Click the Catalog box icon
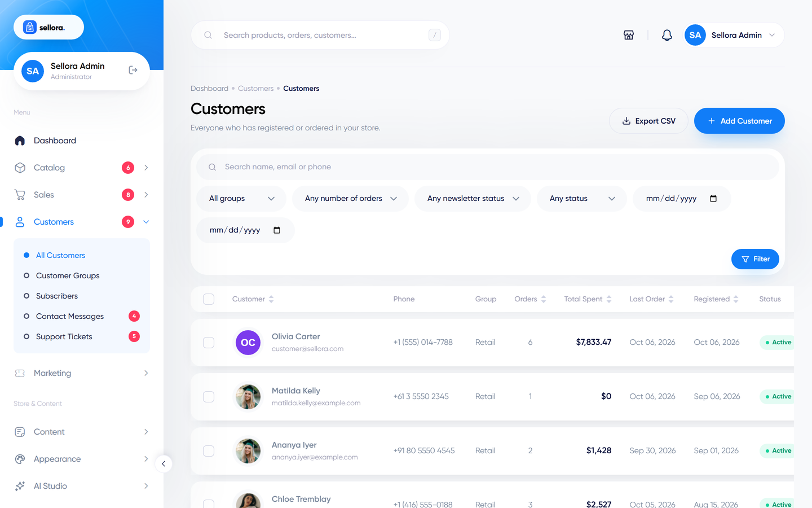This screenshot has height=508, width=812. click(20, 168)
